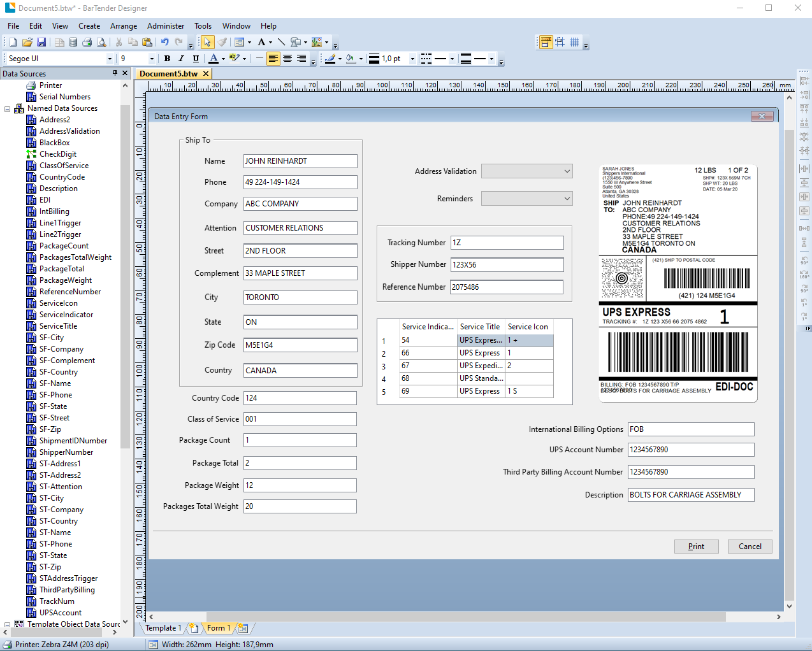Expand Template Object Data Sources node

(8, 625)
